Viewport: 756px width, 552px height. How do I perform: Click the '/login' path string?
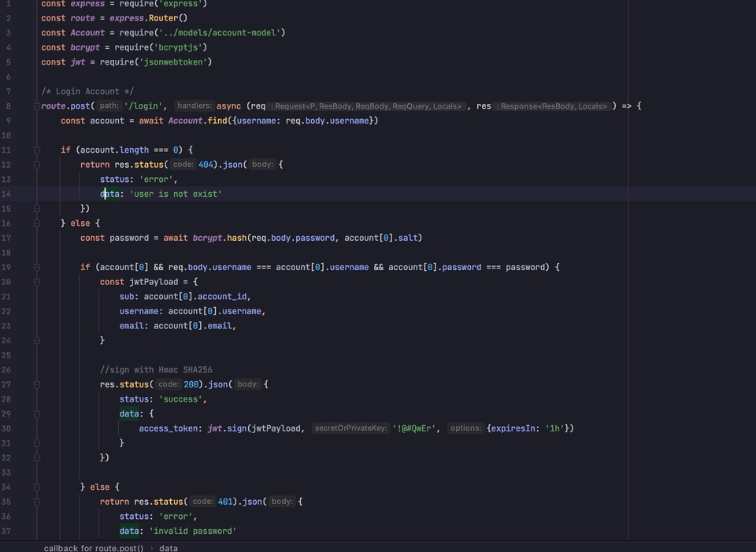coord(143,106)
